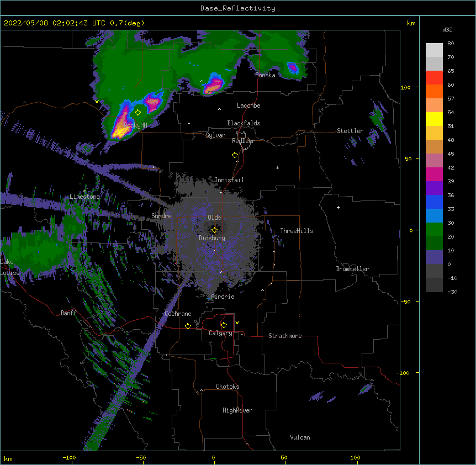Image resolution: width=476 pixels, height=465 pixels.
Task: Click the Ponoka city label
Action: (265, 75)
